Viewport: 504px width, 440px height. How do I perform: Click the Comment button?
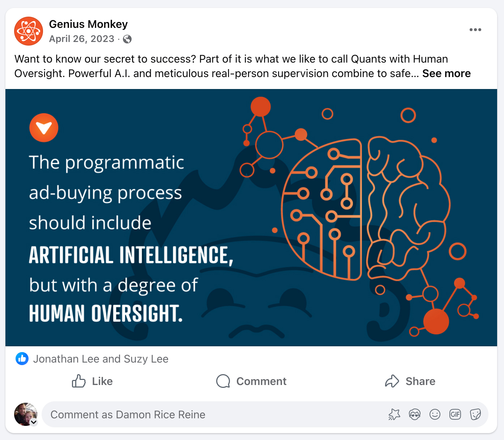(x=251, y=381)
